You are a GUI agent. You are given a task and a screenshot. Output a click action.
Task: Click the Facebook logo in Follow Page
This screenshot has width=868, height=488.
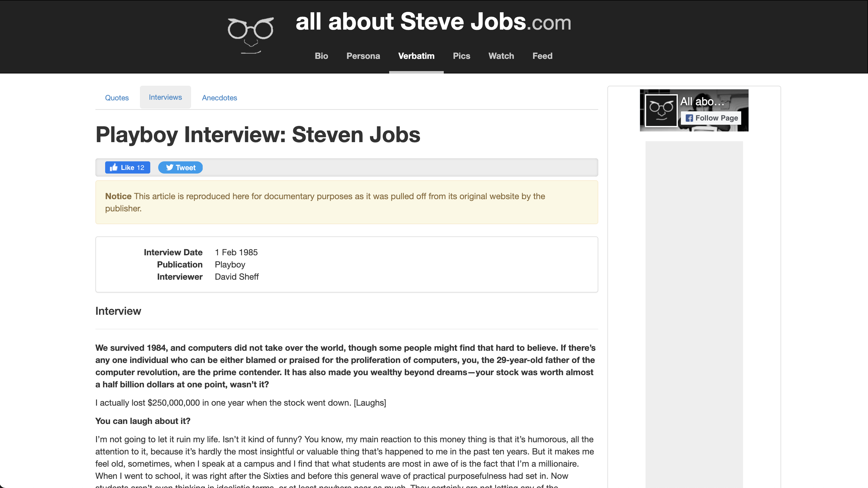[689, 118]
